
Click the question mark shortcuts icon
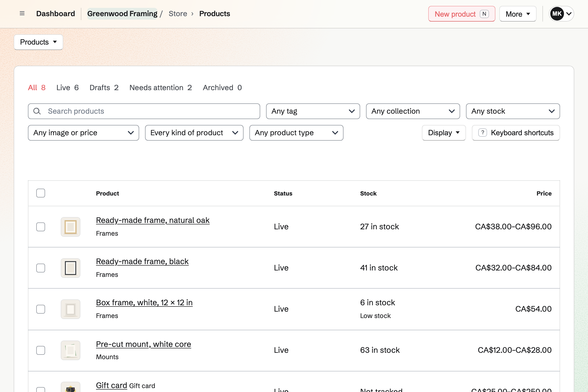click(482, 133)
